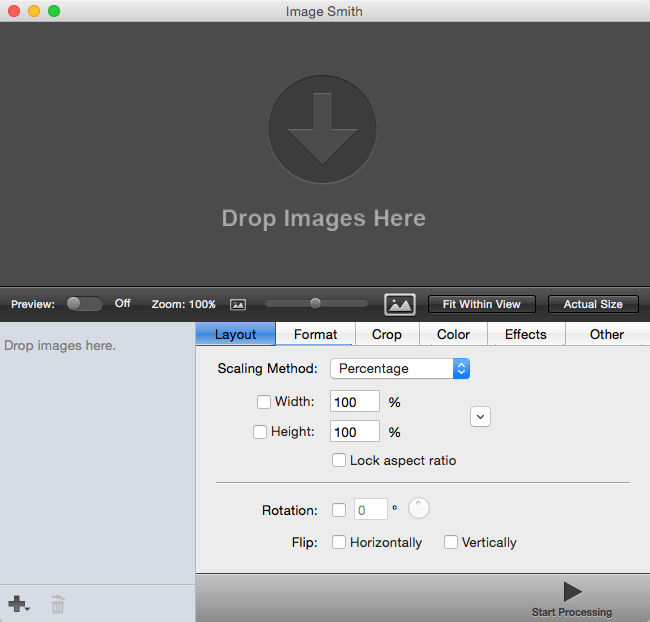Click the Fit Within View button
This screenshot has width=650, height=622.
point(482,304)
